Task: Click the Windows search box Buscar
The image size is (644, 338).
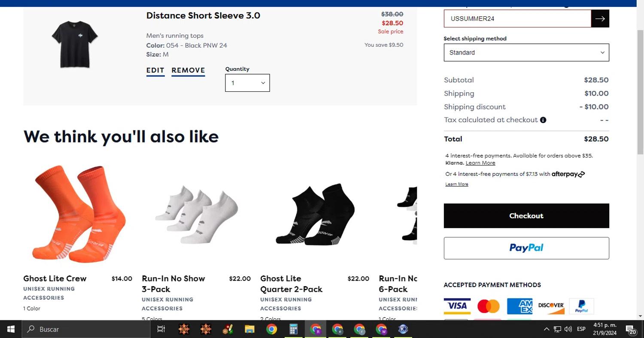Action: [86, 329]
